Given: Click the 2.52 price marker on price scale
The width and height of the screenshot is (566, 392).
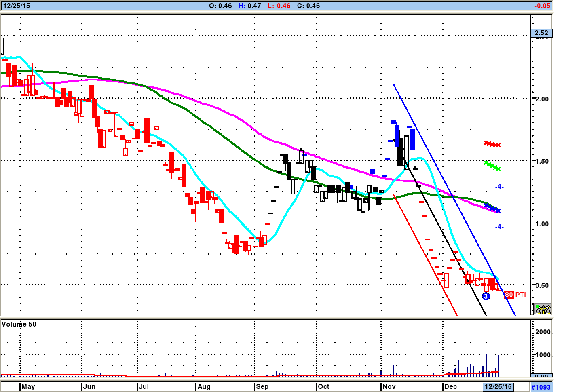Looking at the screenshot, I should click(541, 33).
